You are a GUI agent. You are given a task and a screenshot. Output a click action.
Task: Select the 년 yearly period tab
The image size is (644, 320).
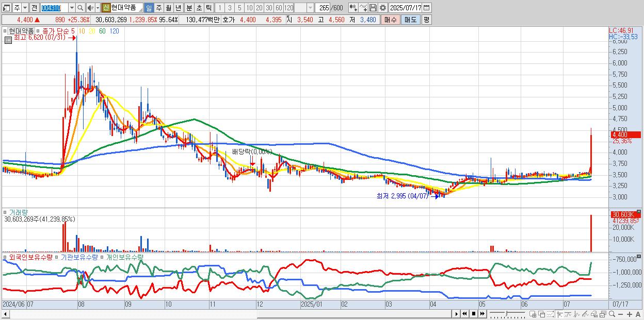[178, 8]
